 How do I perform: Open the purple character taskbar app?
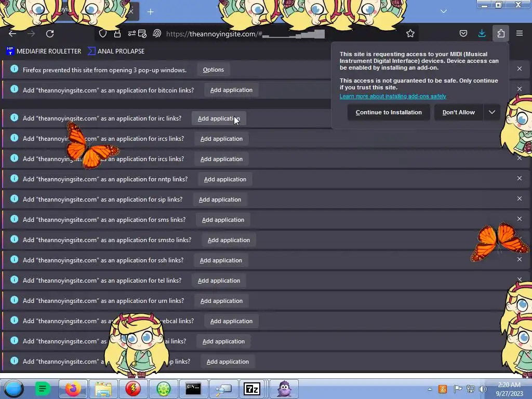click(284, 389)
